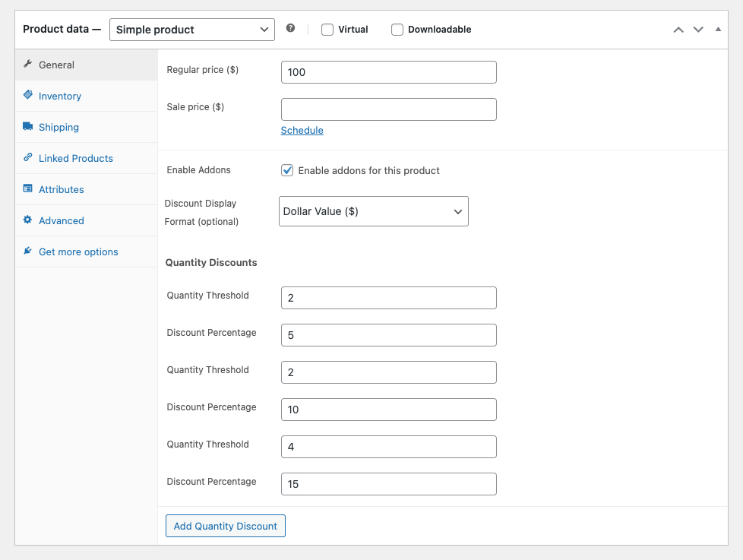This screenshot has height=560, width=743.
Task: Click the Shipping truck icon
Action: tap(28, 126)
